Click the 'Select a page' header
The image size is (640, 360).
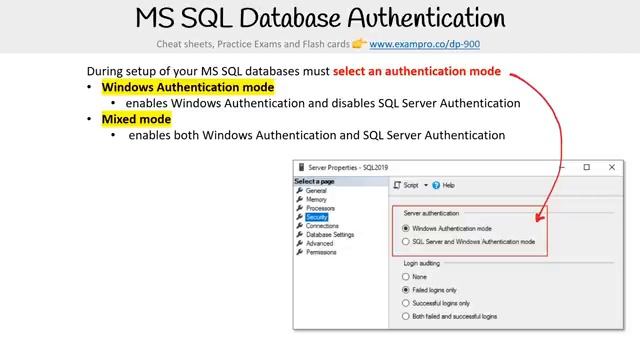pyautogui.click(x=314, y=181)
